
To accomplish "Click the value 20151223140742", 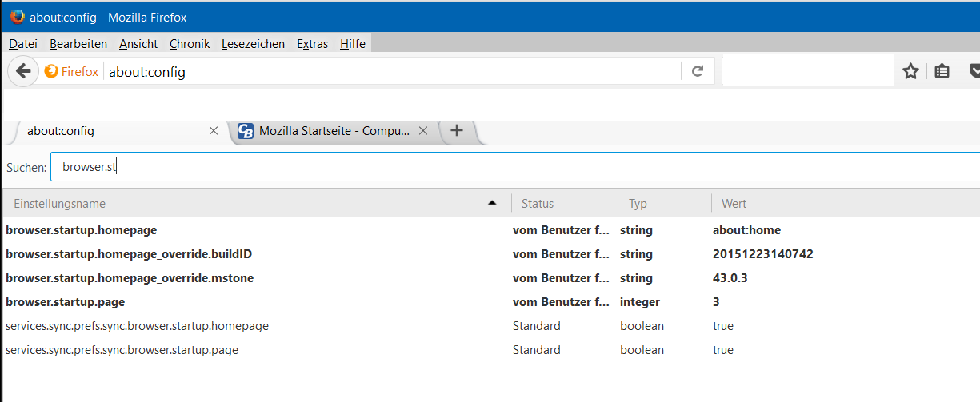I will (x=763, y=254).
